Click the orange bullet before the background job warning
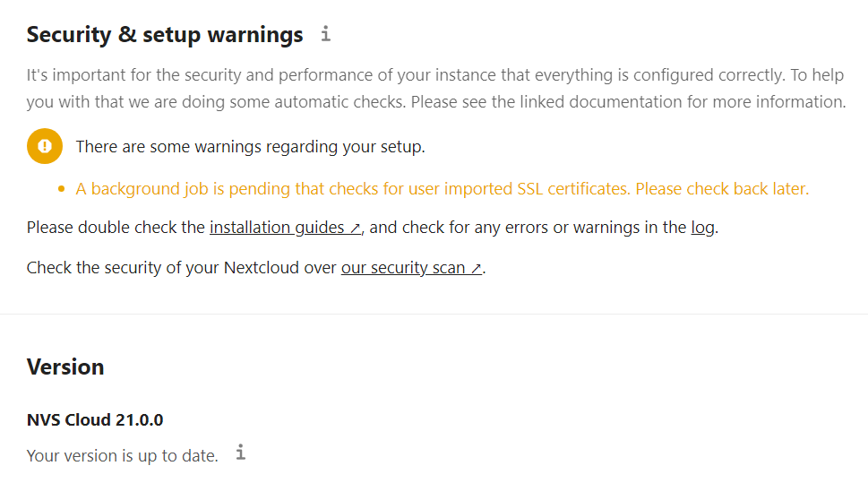The image size is (868, 483). click(61, 189)
